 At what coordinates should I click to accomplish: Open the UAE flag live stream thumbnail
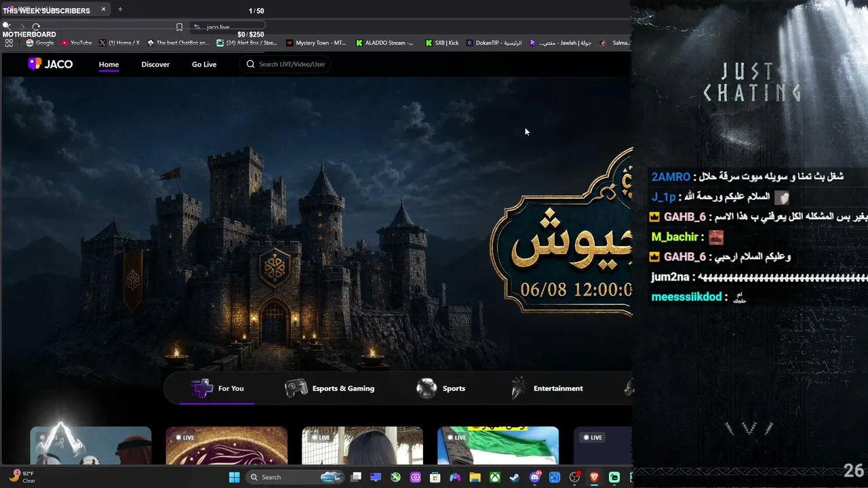point(498,445)
